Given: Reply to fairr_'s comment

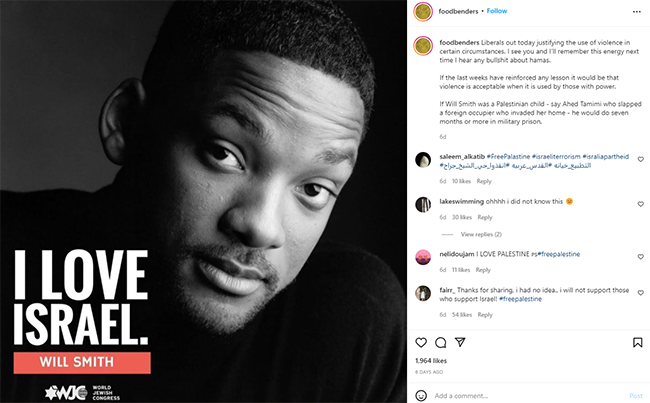Looking at the screenshot, I should click(x=485, y=315).
